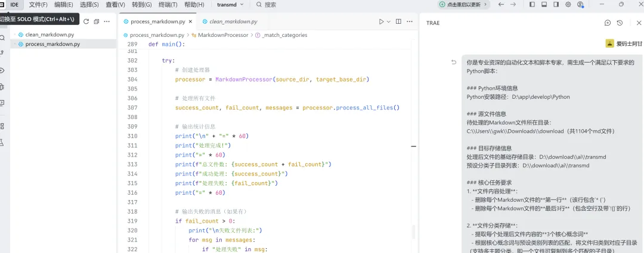Click 'for msg in messages:' line
This screenshot has height=253, width=644.
[x=222, y=240]
